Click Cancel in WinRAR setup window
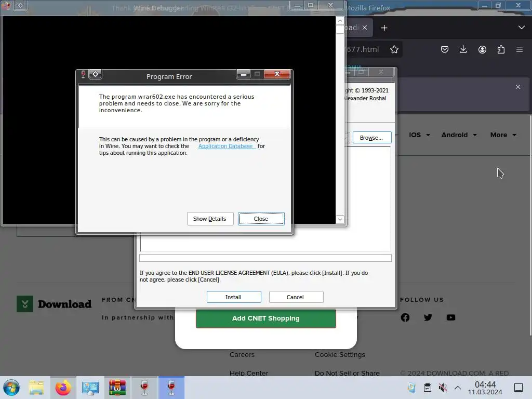Screen dimensions: 532x399 pos(296,297)
